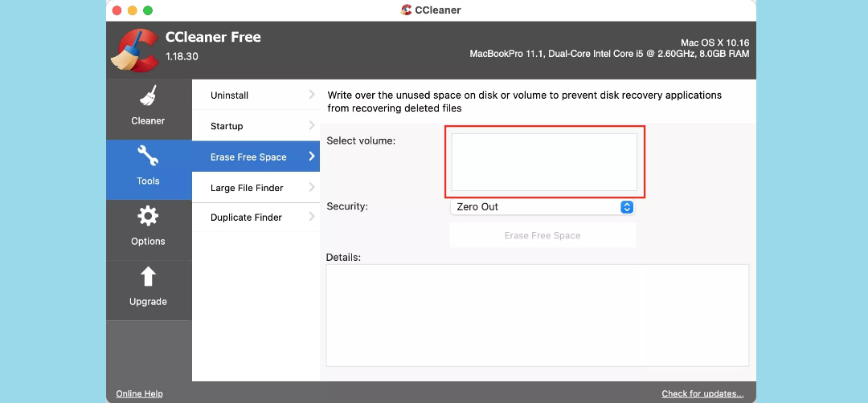Click the red close window button

pyautogui.click(x=117, y=10)
